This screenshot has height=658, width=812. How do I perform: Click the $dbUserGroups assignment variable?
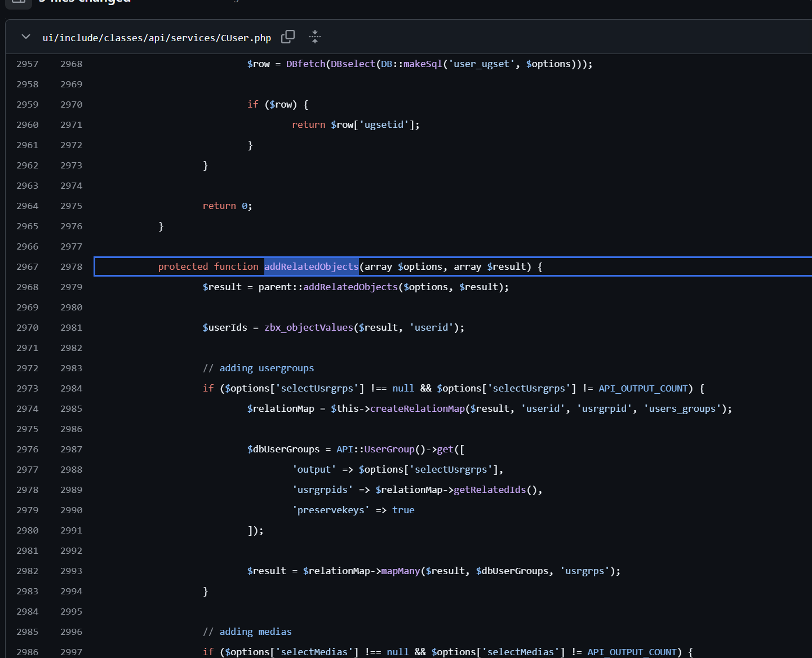coord(283,449)
